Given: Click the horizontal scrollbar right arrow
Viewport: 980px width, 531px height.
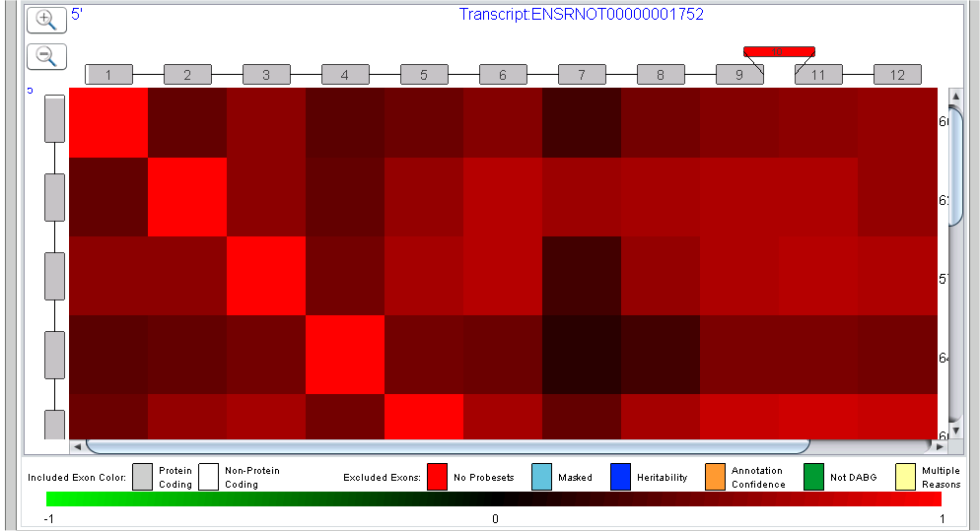Looking at the screenshot, I should [940, 446].
